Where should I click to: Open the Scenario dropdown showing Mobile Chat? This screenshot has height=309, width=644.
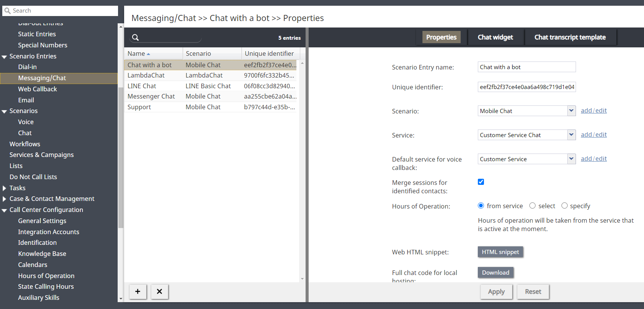[571, 111]
